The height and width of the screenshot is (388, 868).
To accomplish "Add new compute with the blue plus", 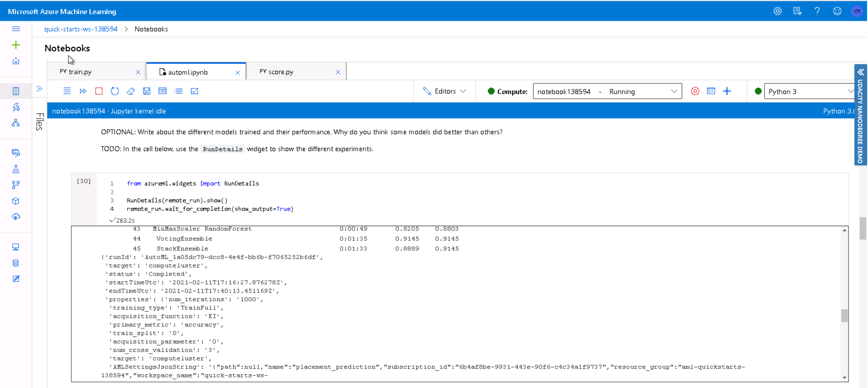I will 727,91.
